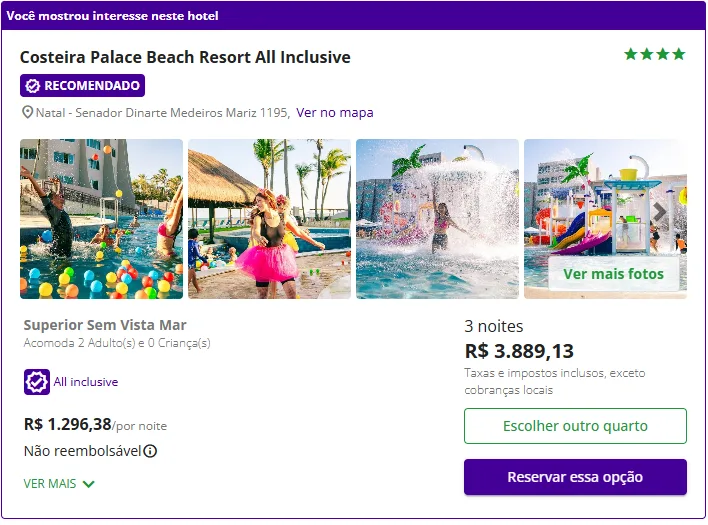Click the All inclusive badge icon
The image size is (708, 525).
[37, 382]
